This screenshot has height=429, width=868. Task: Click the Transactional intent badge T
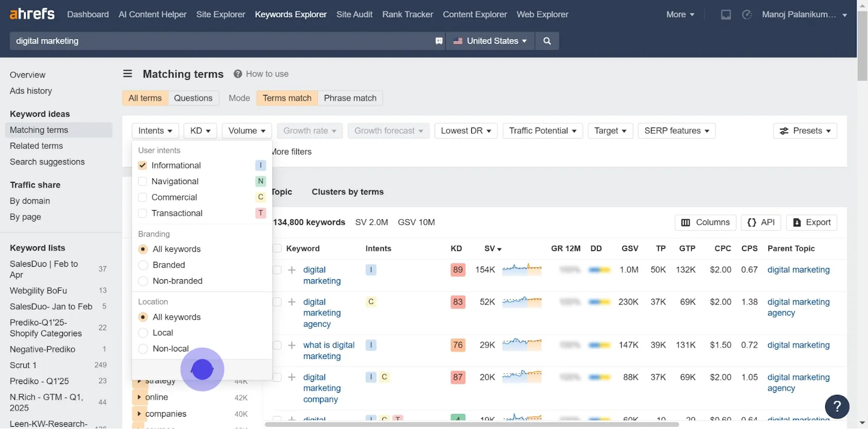pos(260,213)
